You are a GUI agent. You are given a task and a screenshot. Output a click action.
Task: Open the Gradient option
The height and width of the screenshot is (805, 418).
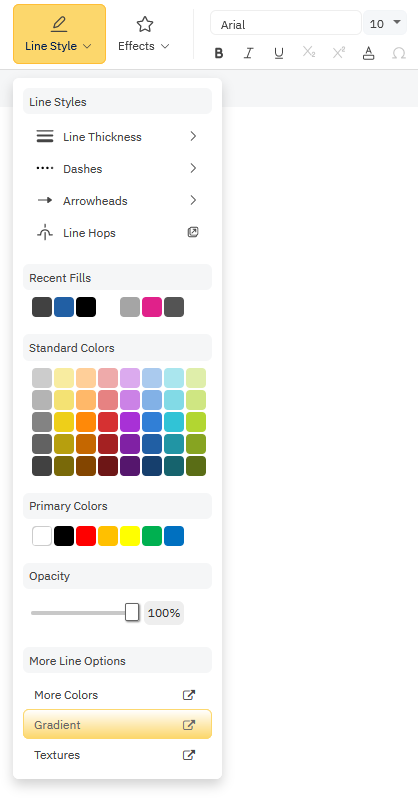coord(117,724)
